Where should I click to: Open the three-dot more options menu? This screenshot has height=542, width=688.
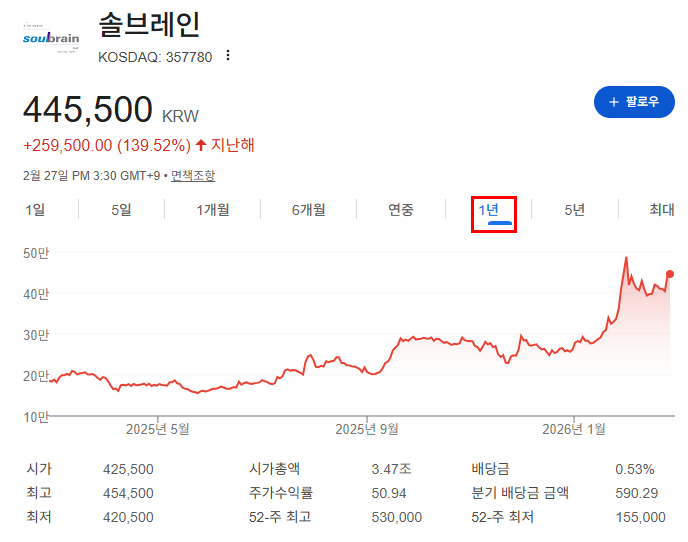tap(227, 56)
